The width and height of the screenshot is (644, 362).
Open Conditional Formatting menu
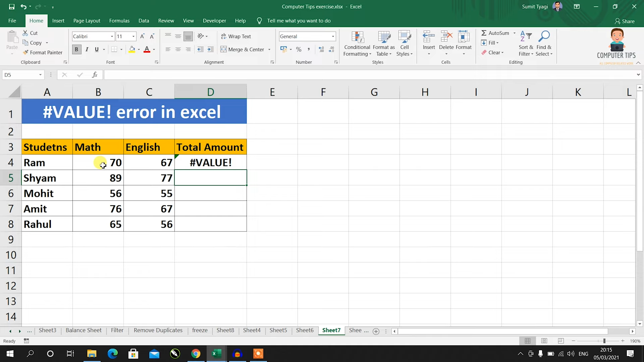tap(357, 43)
